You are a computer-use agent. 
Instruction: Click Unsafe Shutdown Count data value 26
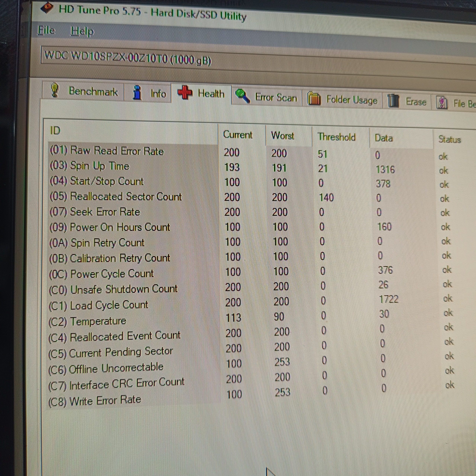(x=383, y=284)
